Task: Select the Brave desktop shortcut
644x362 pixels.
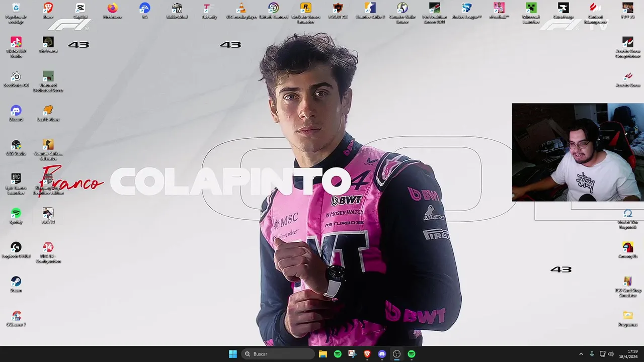Action: [x=48, y=11]
